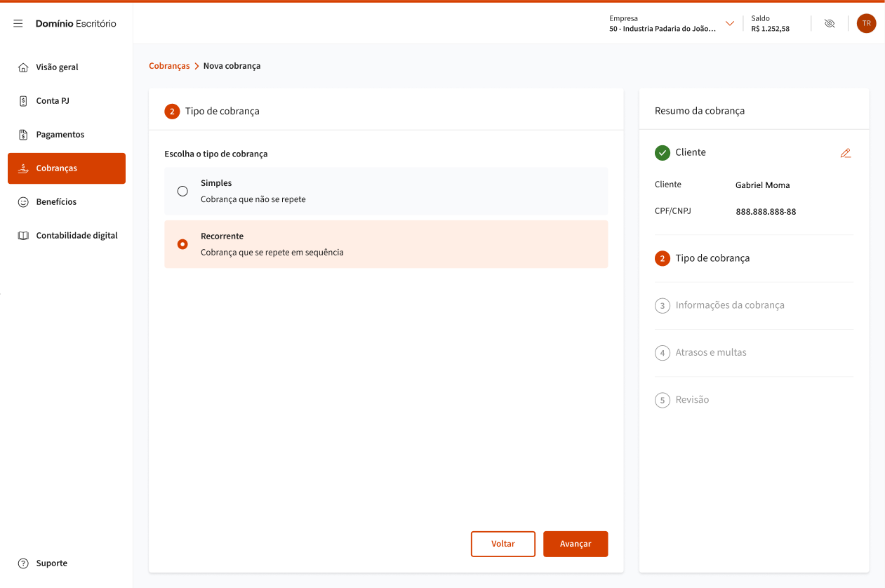Viewport: 885px width, 588px height.
Task: Open the TR user avatar
Action: [x=866, y=23]
